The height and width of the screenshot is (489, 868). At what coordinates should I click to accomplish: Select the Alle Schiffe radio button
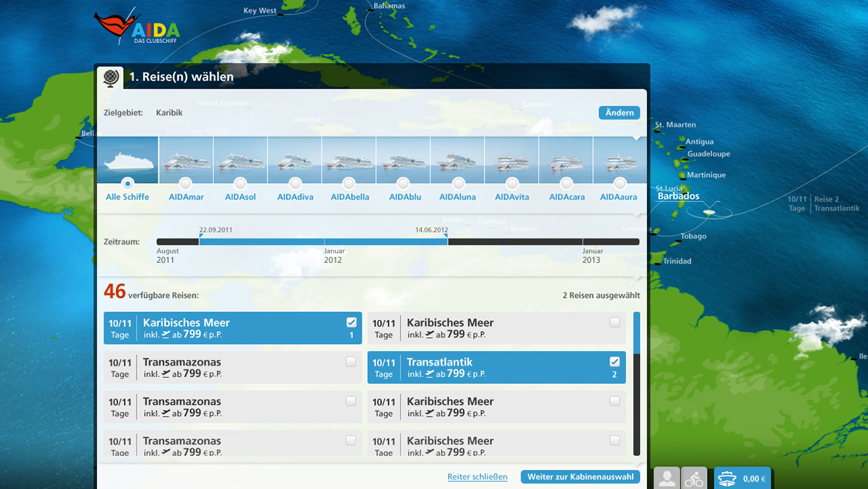pos(127,184)
